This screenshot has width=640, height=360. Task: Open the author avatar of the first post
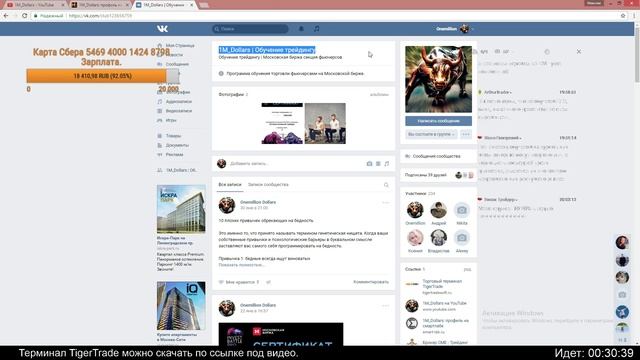point(227,205)
